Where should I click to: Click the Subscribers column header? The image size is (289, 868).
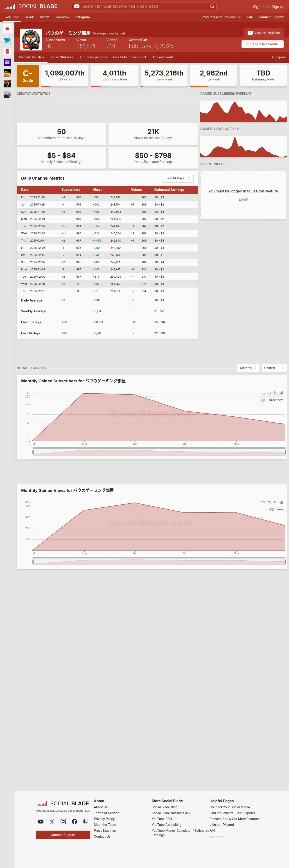71,190
